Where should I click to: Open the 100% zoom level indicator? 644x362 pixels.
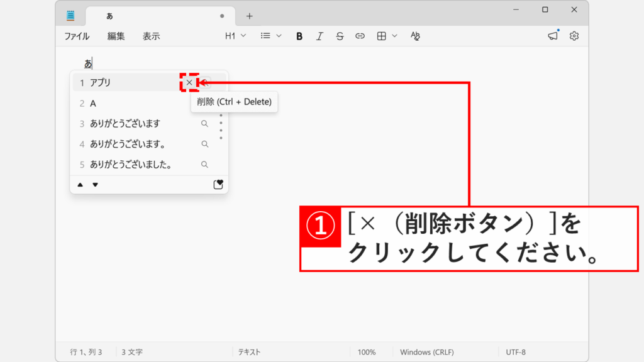point(367,352)
